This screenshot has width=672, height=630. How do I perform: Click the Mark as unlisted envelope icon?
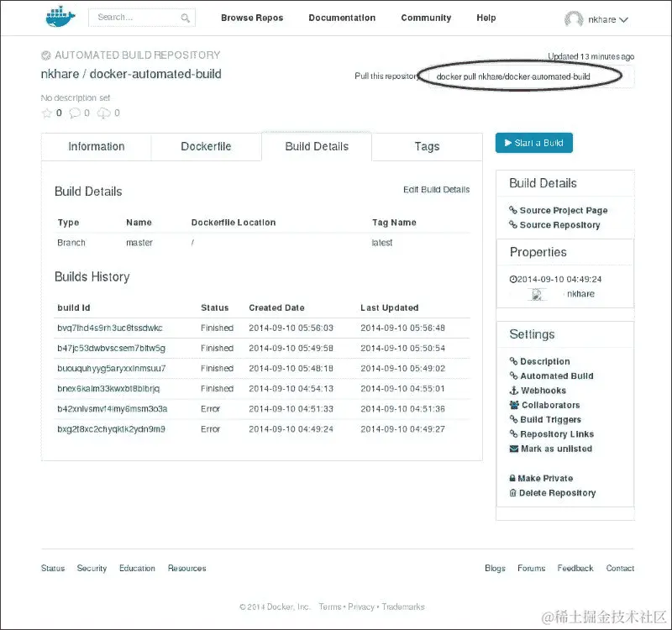514,449
